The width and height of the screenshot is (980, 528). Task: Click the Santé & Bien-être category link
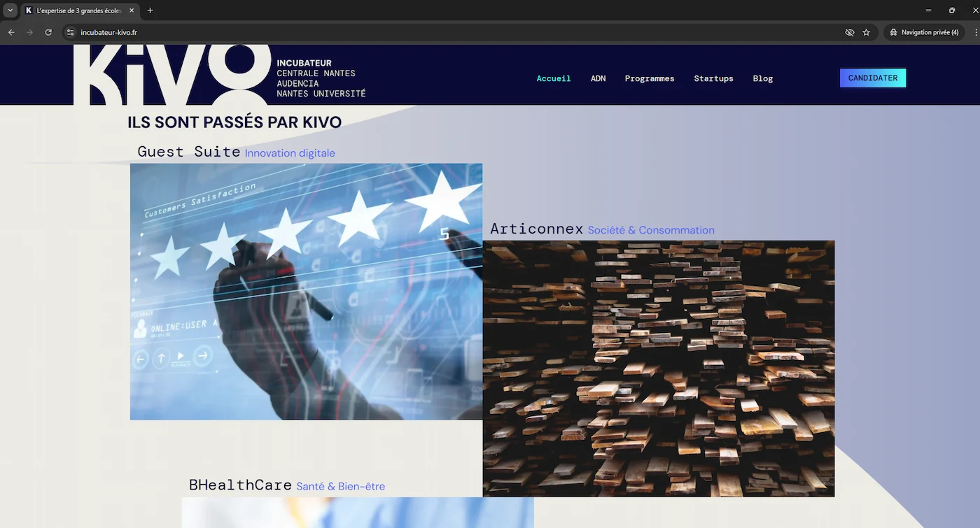(340, 486)
